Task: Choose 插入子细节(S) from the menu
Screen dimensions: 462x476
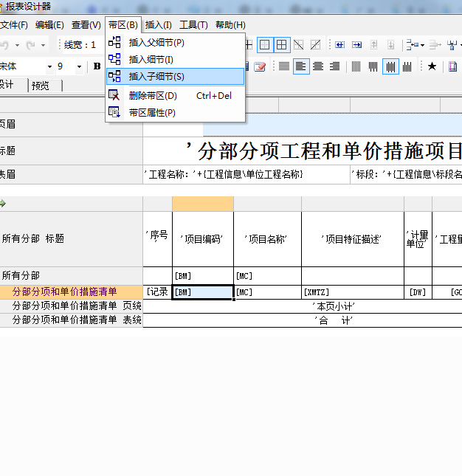Action: pos(176,77)
